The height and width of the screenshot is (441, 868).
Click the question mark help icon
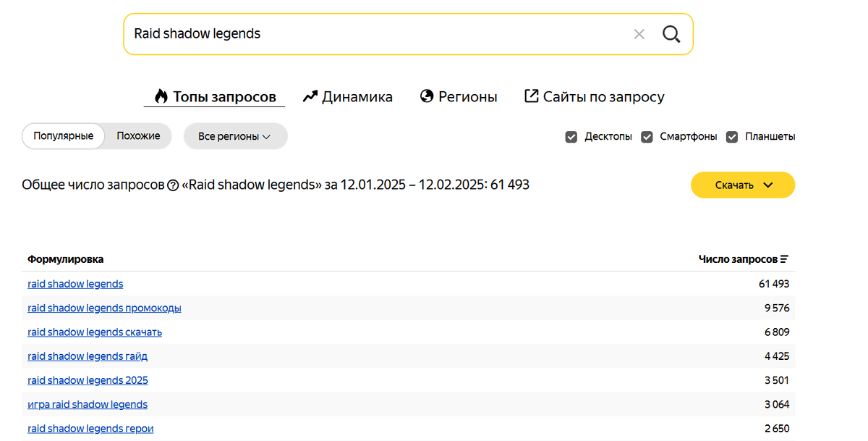173,185
